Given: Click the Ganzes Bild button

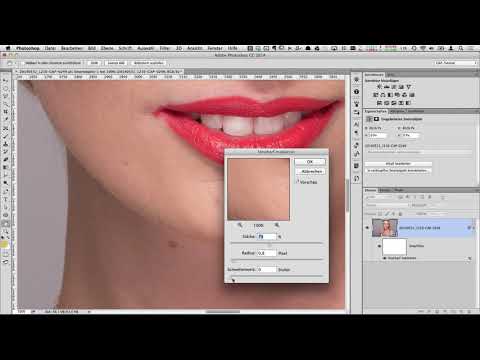Looking at the screenshot, I should [116, 63].
